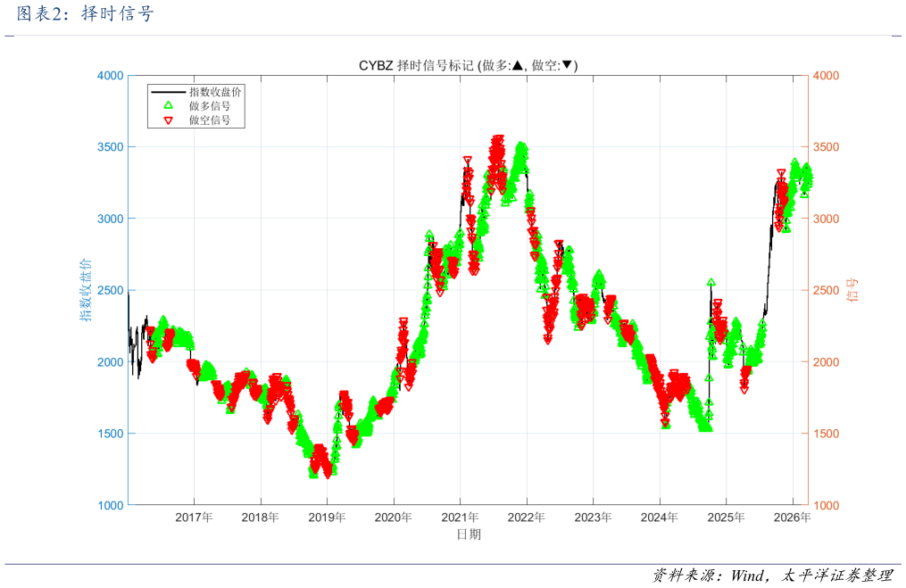Viewport: 906px width, 588px height.
Task: Click the 做多信号 legend label
Action: click(210, 105)
